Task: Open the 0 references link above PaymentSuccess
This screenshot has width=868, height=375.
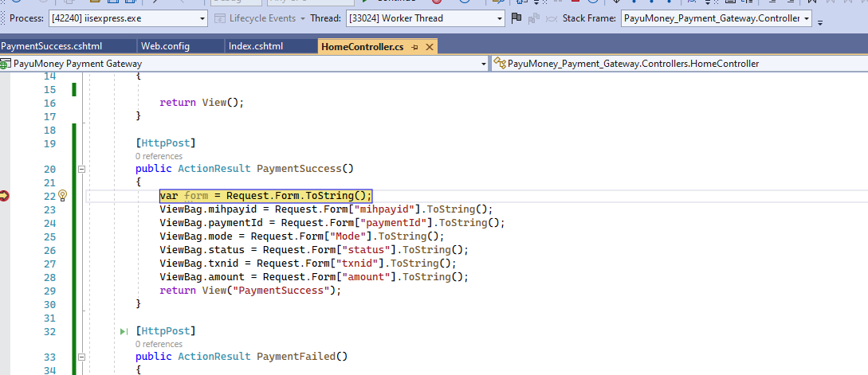Action: pyautogui.click(x=159, y=156)
